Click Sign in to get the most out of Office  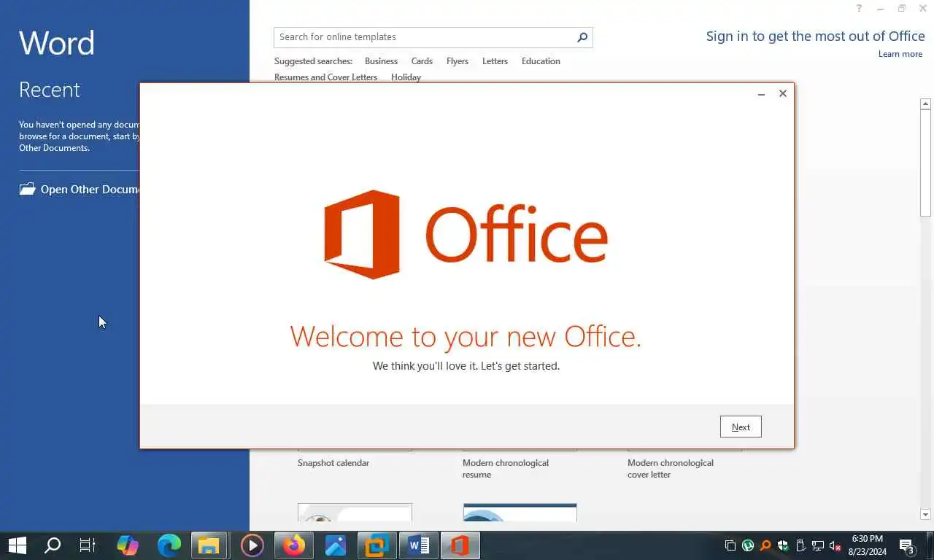coord(815,36)
